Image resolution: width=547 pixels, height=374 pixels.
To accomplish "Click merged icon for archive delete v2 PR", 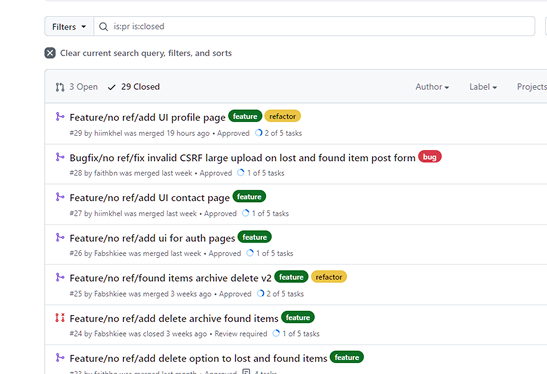I will click(60, 277).
